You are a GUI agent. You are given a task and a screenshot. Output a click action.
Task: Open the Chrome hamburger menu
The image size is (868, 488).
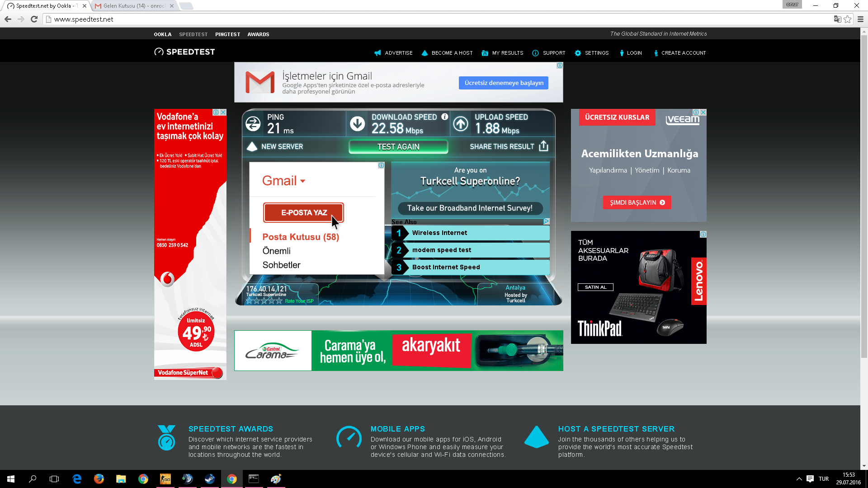coord(860,19)
